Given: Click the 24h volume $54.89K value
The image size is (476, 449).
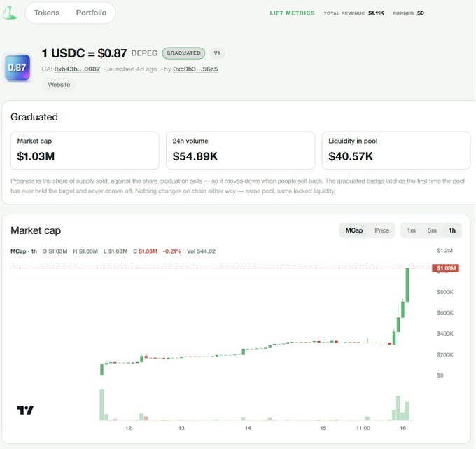Looking at the screenshot, I should [195, 156].
